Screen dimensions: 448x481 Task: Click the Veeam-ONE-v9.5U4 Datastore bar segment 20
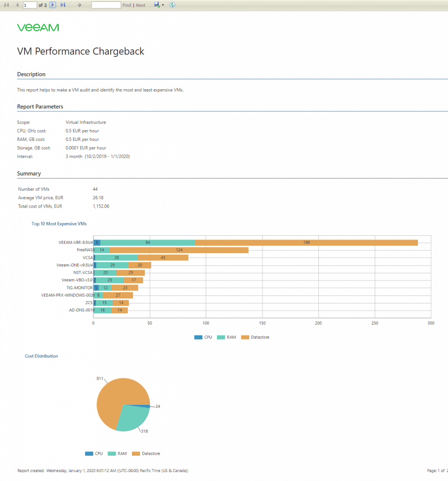coord(139,265)
